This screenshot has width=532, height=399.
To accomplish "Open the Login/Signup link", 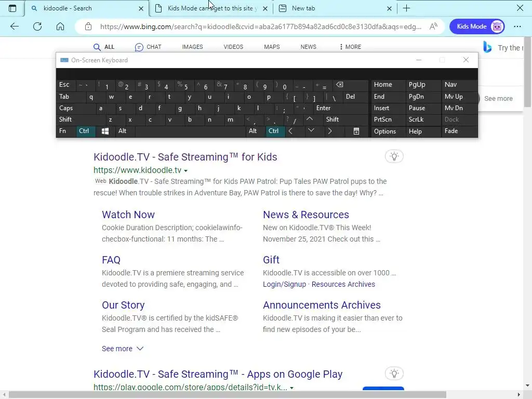I will click(284, 284).
